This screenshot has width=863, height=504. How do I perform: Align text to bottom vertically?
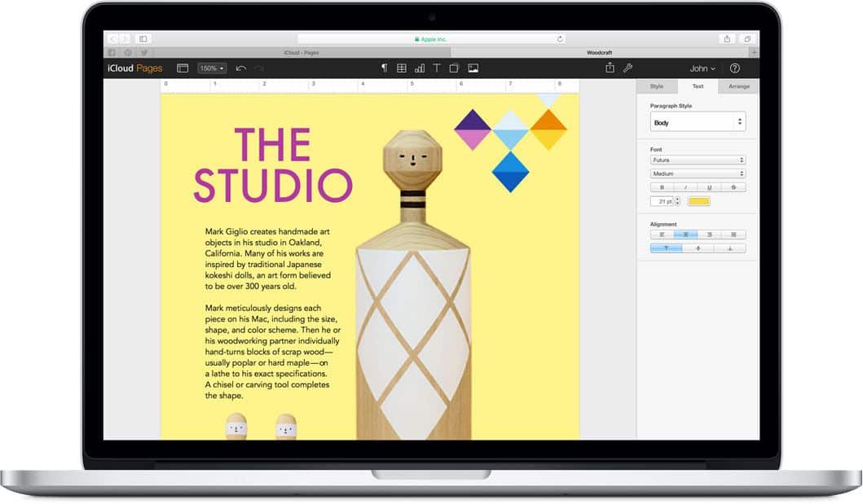point(730,248)
